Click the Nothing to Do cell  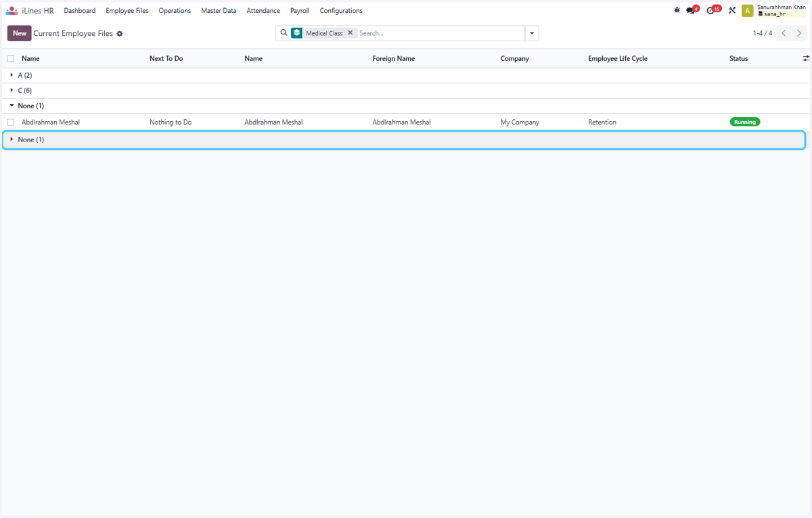tap(171, 123)
